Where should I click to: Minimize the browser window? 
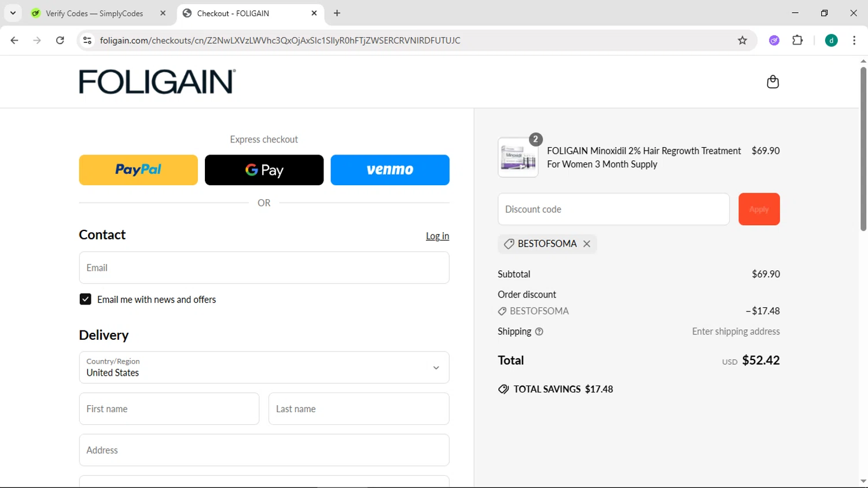[x=795, y=13]
